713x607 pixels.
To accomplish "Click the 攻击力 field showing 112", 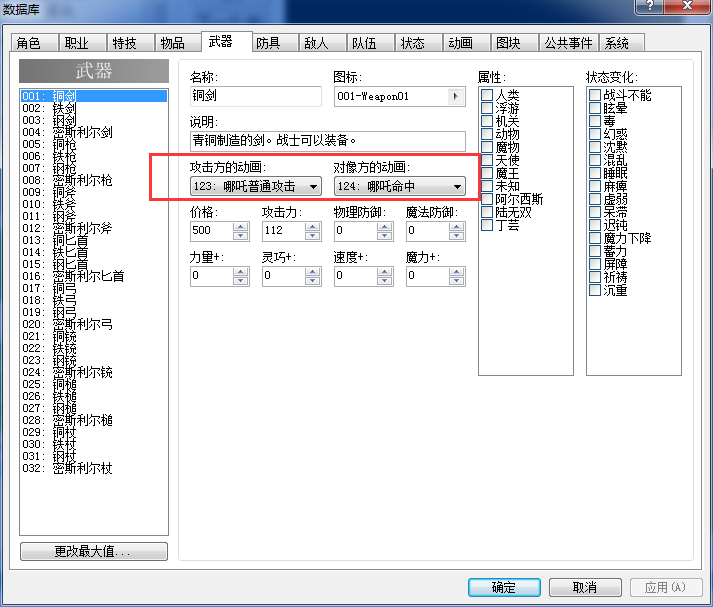I will coord(283,231).
